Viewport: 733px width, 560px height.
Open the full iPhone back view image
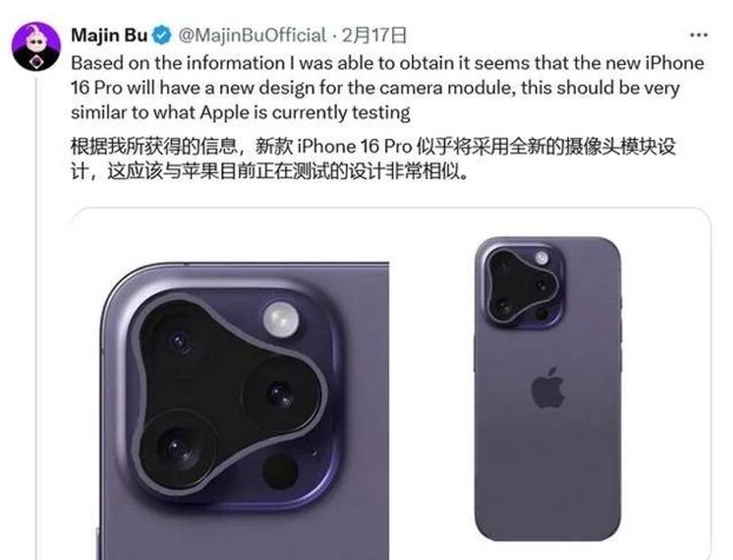548,389
